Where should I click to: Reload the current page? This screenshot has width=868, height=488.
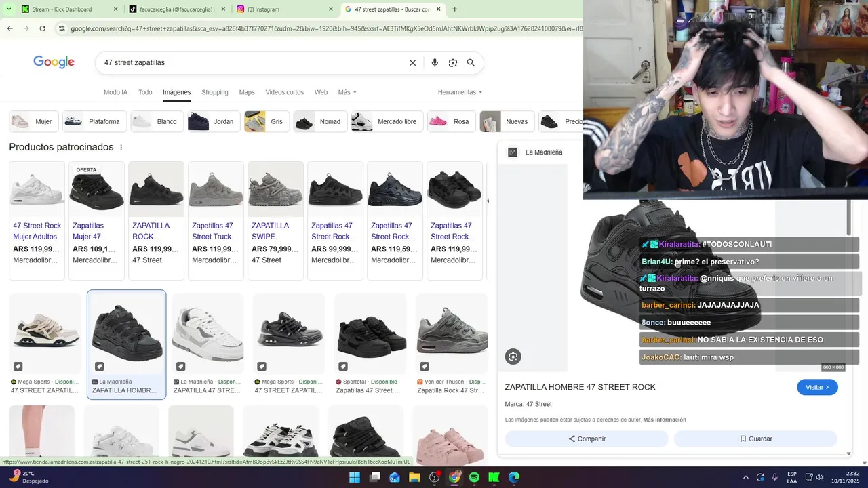click(x=42, y=28)
